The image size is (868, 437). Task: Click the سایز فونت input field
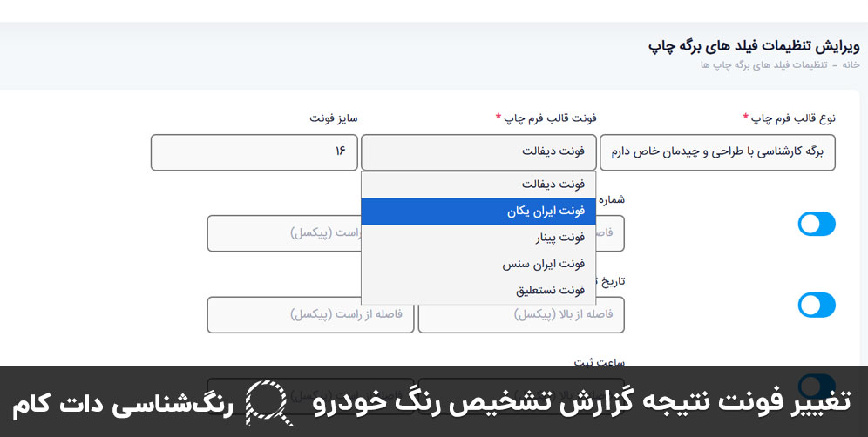click(254, 152)
